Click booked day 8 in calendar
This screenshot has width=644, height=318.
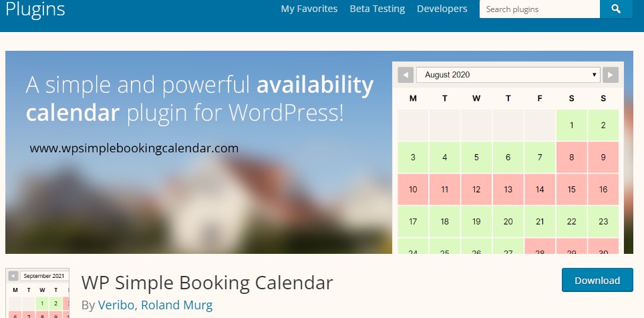(x=571, y=158)
